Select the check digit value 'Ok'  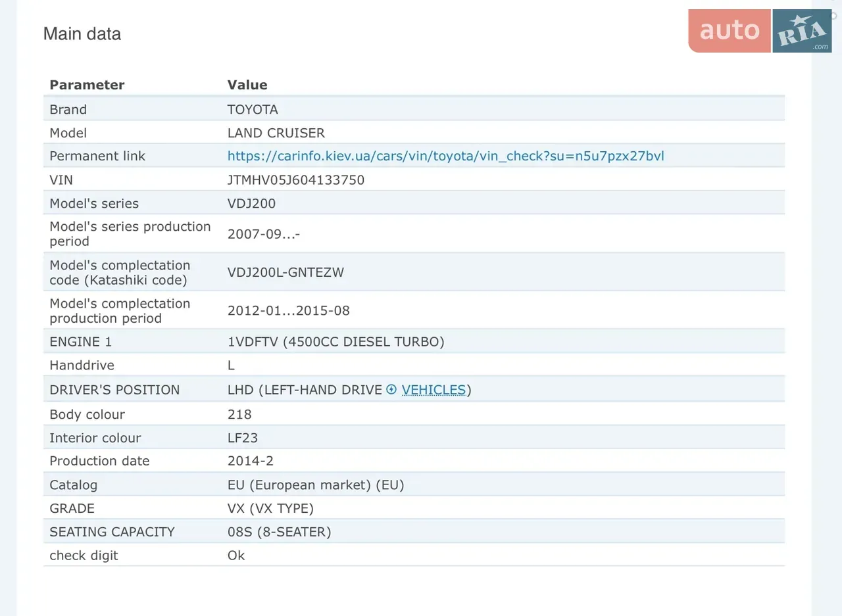(x=236, y=556)
